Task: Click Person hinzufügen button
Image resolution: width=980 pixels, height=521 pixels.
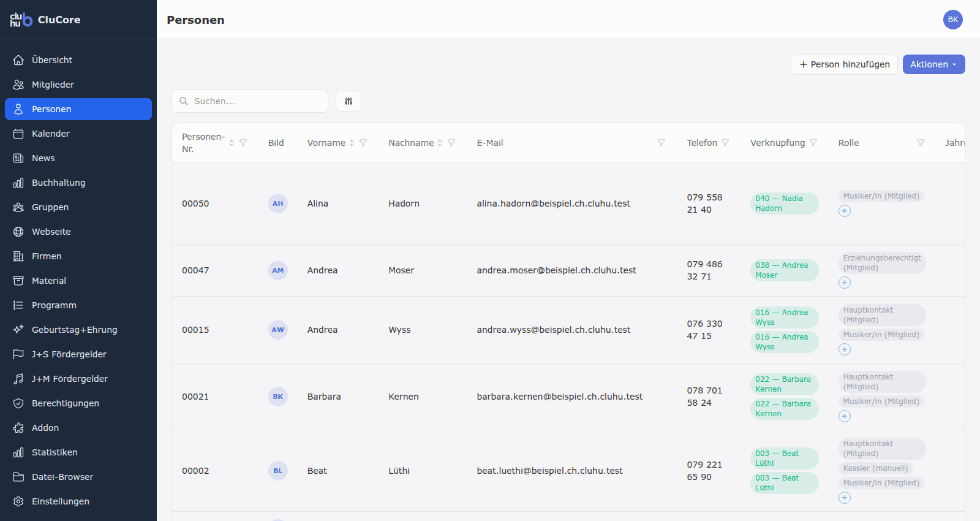Action: tap(844, 64)
